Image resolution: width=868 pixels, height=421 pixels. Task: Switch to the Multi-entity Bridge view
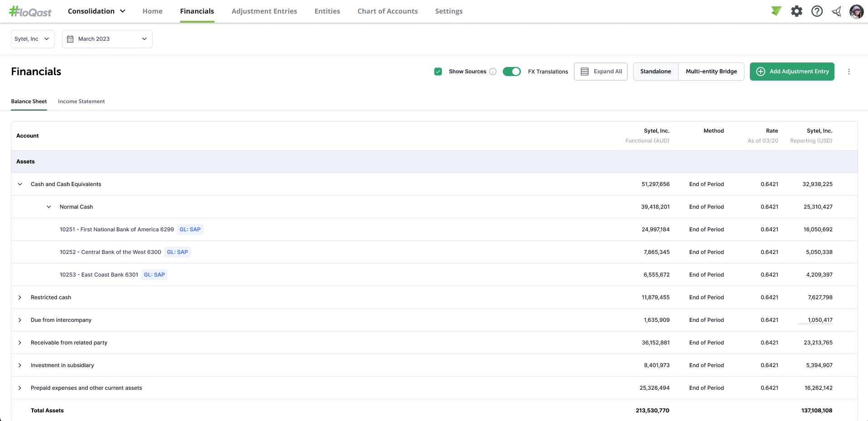coord(711,72)
